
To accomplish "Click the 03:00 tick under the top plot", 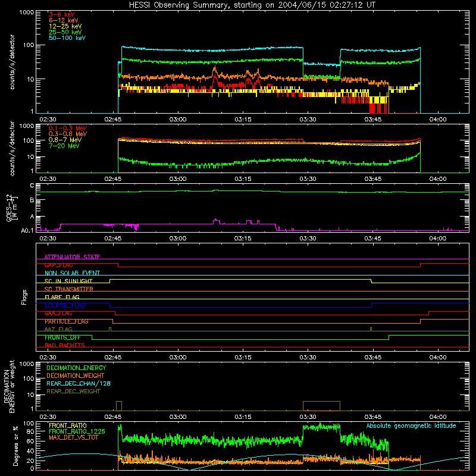I will click(x=178, y=120).
